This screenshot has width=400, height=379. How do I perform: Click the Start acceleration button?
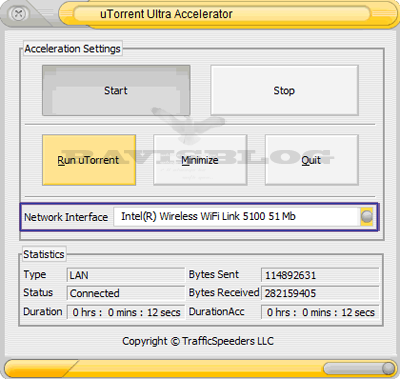(116, 90)
